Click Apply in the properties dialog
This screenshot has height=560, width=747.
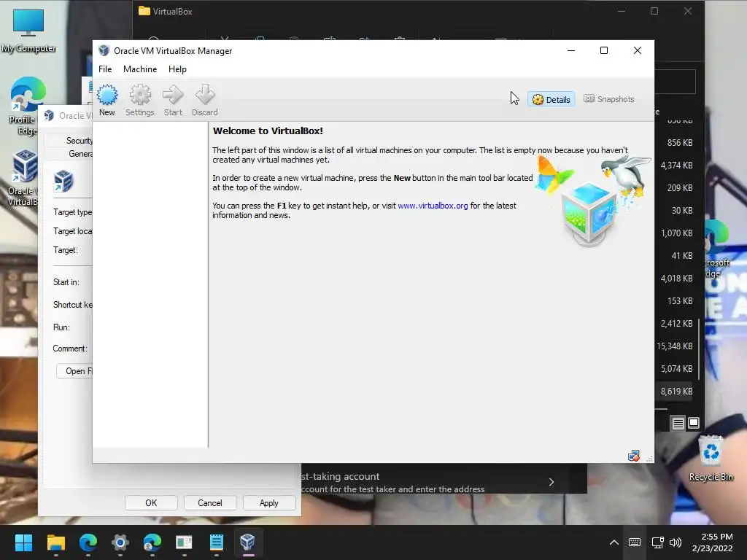point(269,503)
